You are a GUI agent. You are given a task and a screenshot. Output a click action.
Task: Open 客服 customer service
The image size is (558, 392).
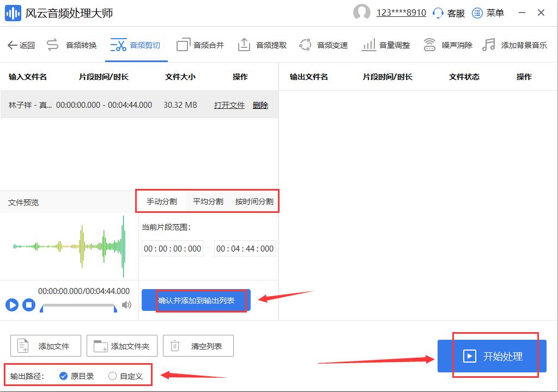(x=453, y=13)
